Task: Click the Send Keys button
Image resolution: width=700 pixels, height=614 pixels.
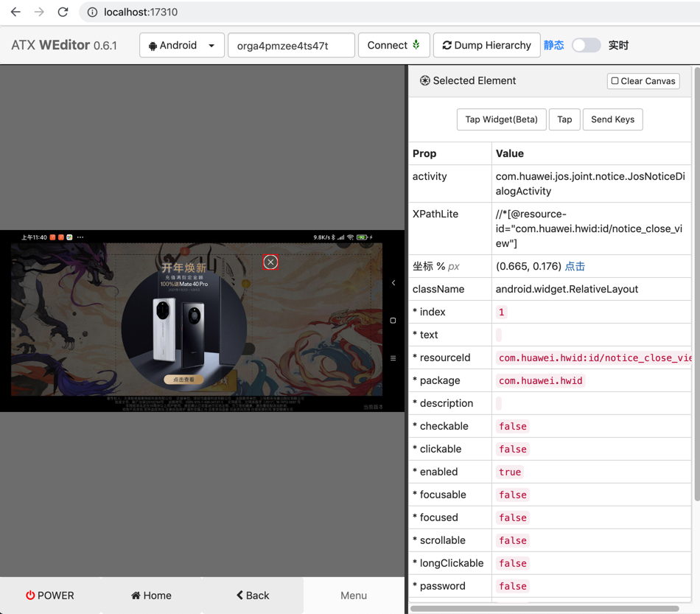Action: tap(612, 119)
